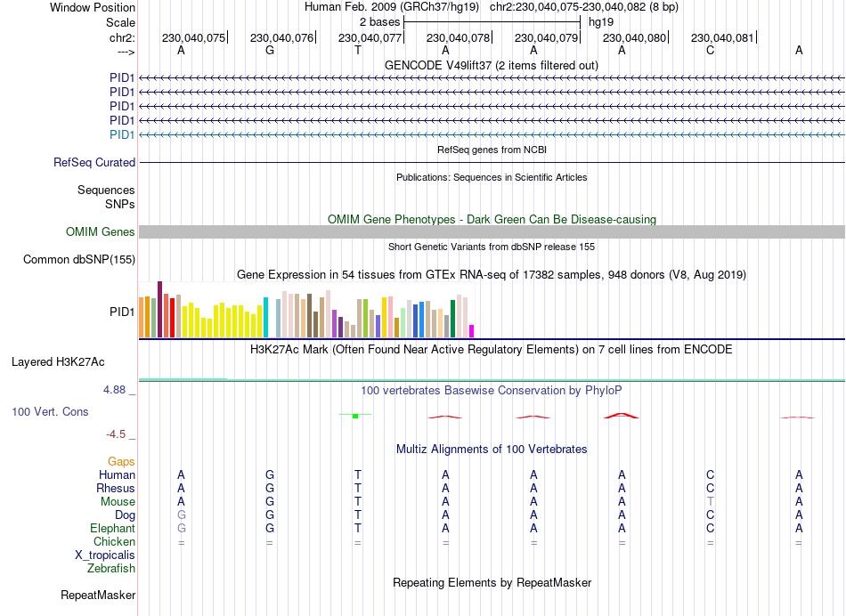Click the C in Elephant alignment row
Viewport: 846px width, 616px height.
pos(710,528)
